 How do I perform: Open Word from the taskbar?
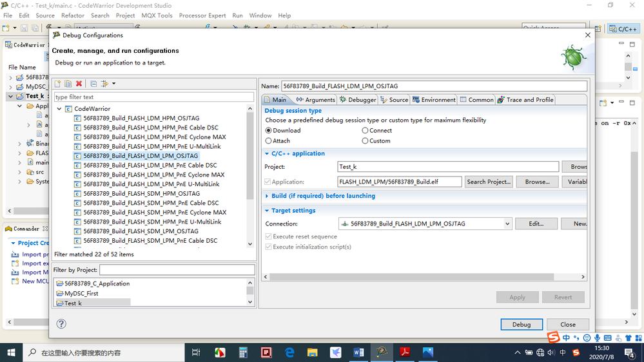pos(358,352)
